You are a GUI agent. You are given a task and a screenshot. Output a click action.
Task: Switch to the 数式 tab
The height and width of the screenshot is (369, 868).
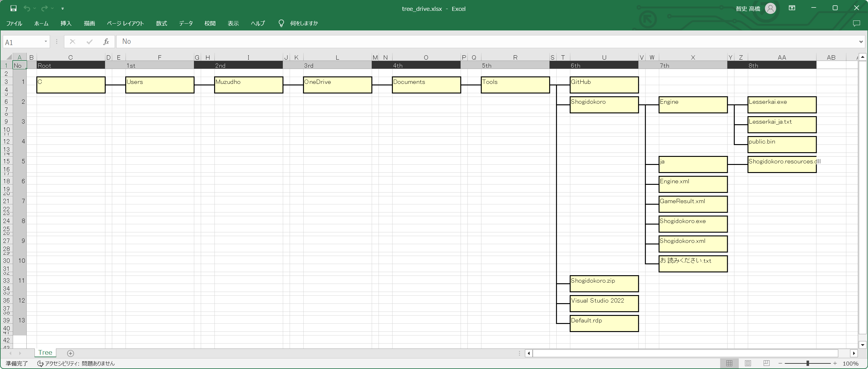click(161, 23)
